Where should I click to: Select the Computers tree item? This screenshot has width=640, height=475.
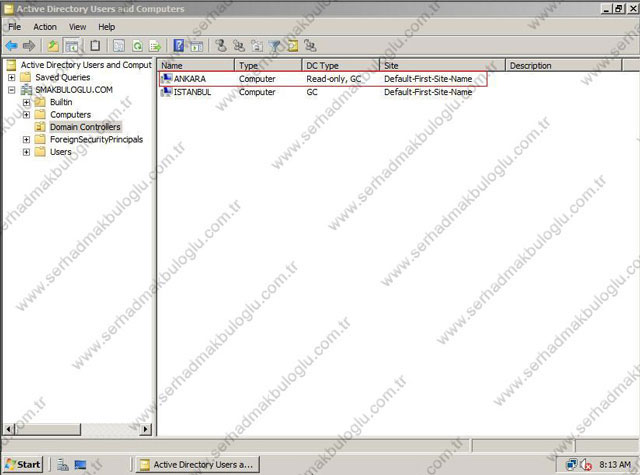(x=71, y=115)
